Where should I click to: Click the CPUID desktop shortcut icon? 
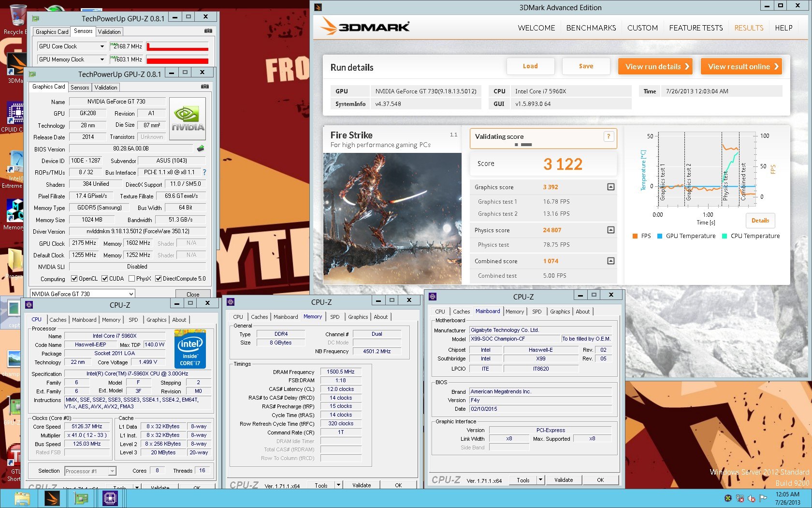point(15,113)
